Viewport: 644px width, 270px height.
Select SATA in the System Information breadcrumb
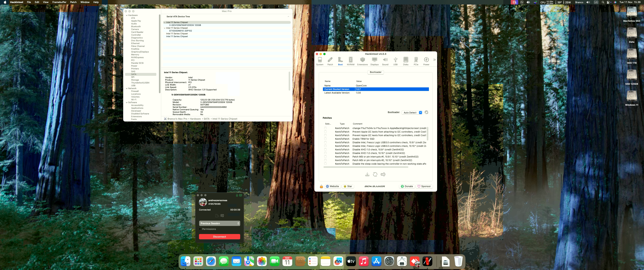coord(206,119)
